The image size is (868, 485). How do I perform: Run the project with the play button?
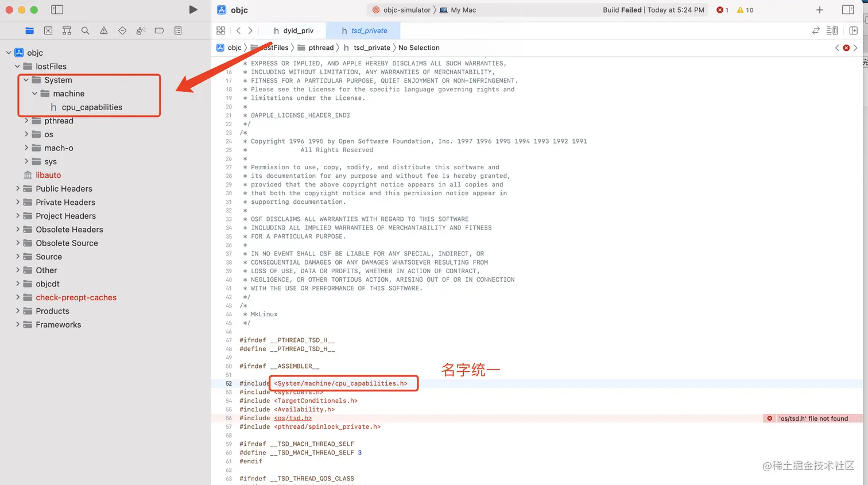193,10
